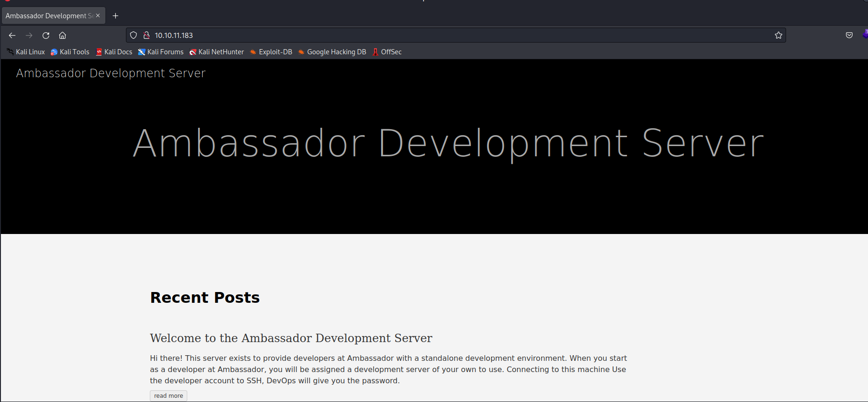The image size is (868, 402).
Task: Open the Google Hacking DB bookmark
Action: (x=332, y=52)
